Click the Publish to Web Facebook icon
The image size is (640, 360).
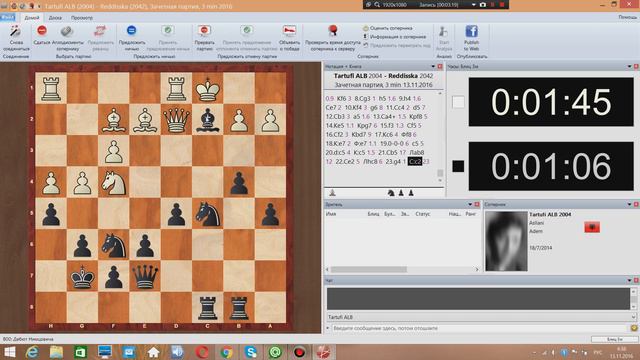pos(471,31)
